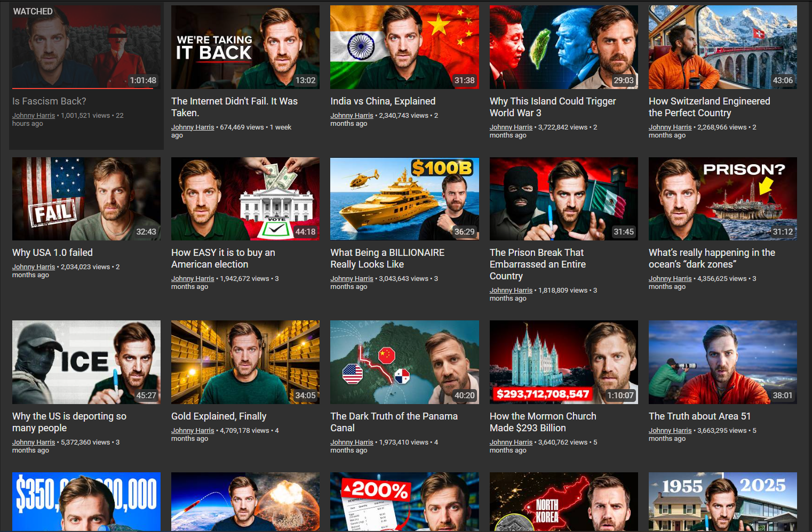The image size is (812, 532).
Task: Open the 'Gold Explained, Finally' title
Action: click(219, 416)
